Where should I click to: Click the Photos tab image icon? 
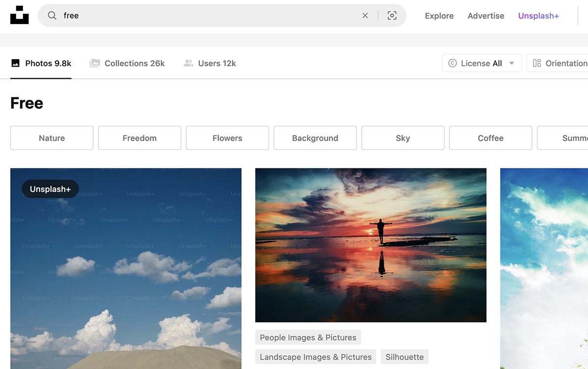coord(16,63)
